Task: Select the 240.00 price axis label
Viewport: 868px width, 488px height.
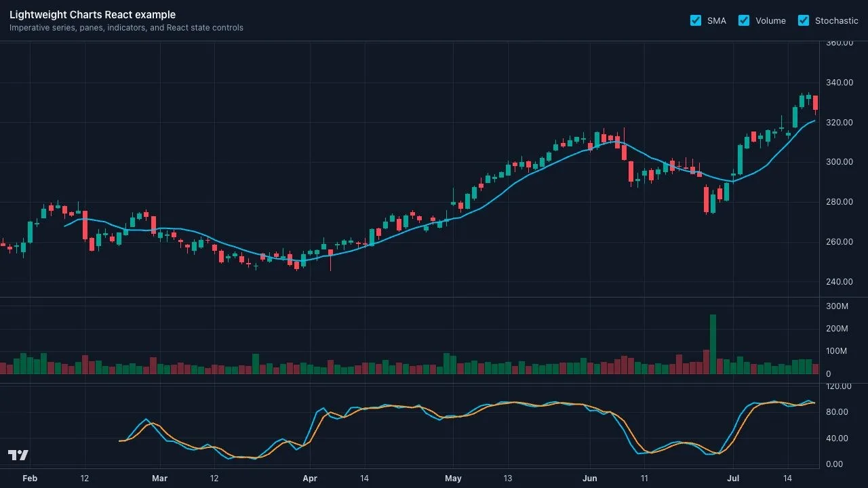Action: (840, 282)
